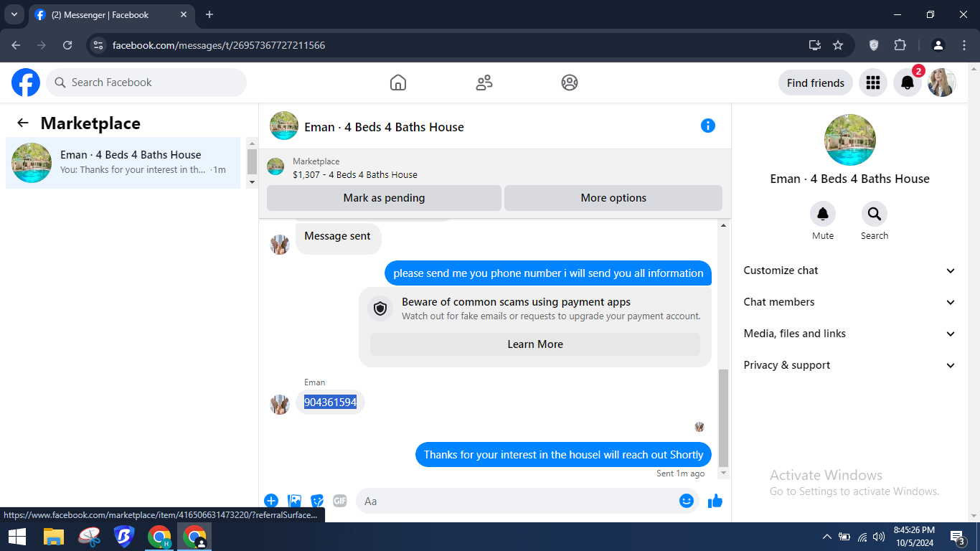Screen dimensions: 980x551
Task: Open the Chrome profile icon
Action: click(x=938, y=45)
